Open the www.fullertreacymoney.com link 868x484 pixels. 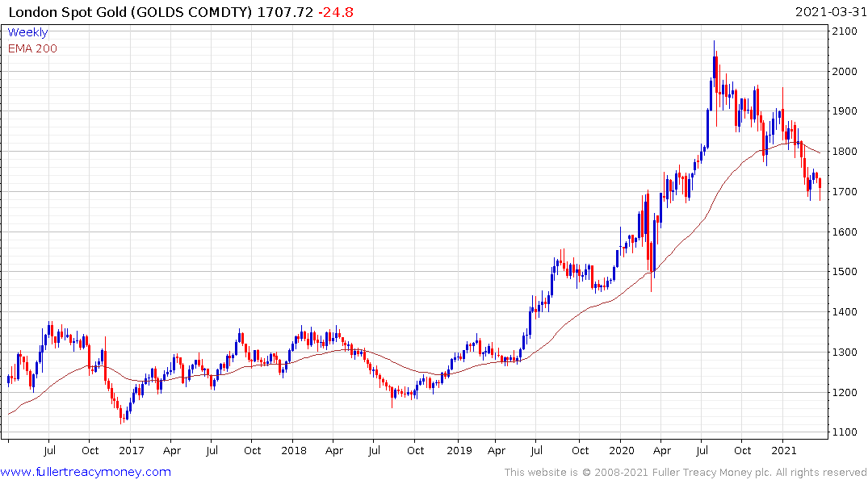pos(86,472)
